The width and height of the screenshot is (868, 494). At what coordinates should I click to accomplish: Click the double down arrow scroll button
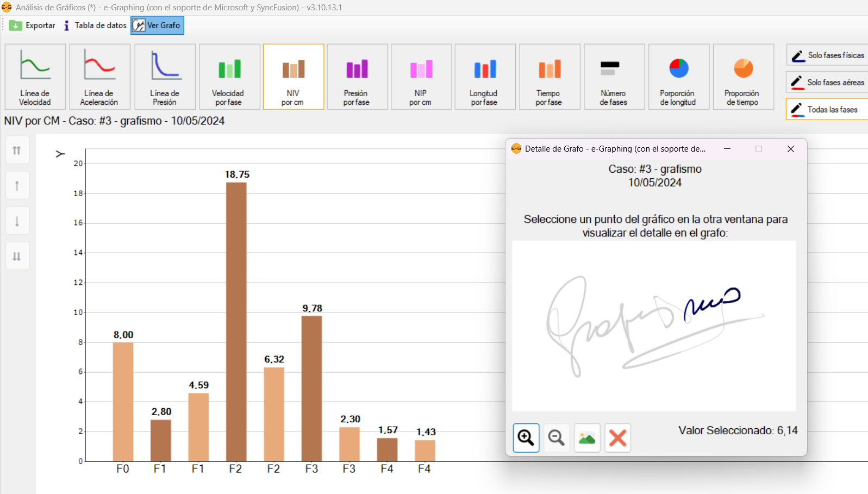click(x=17, y=257)
